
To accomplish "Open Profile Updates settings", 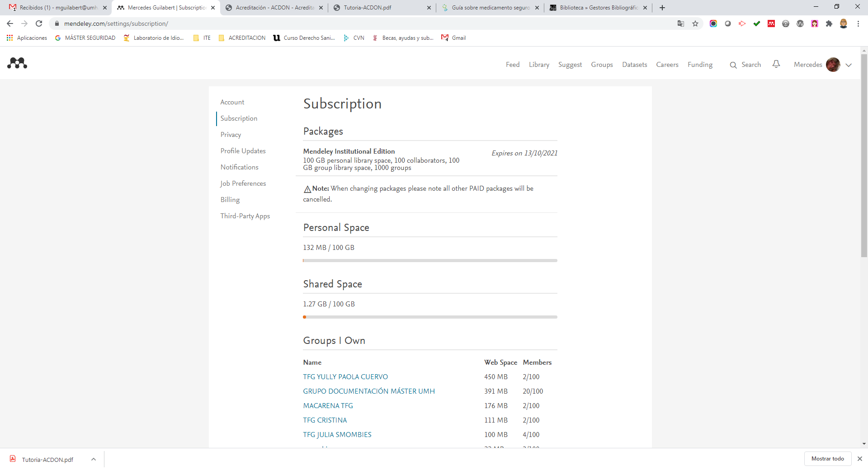I will click(x=243, y=151).
